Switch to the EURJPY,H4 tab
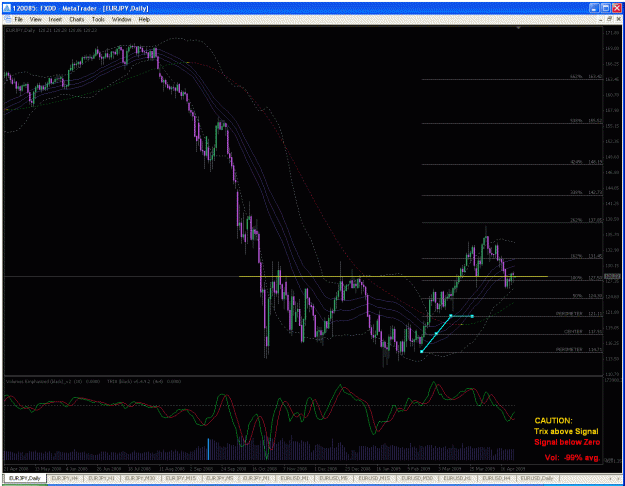This screenshot has height=486, width=625. click(64, 478)
